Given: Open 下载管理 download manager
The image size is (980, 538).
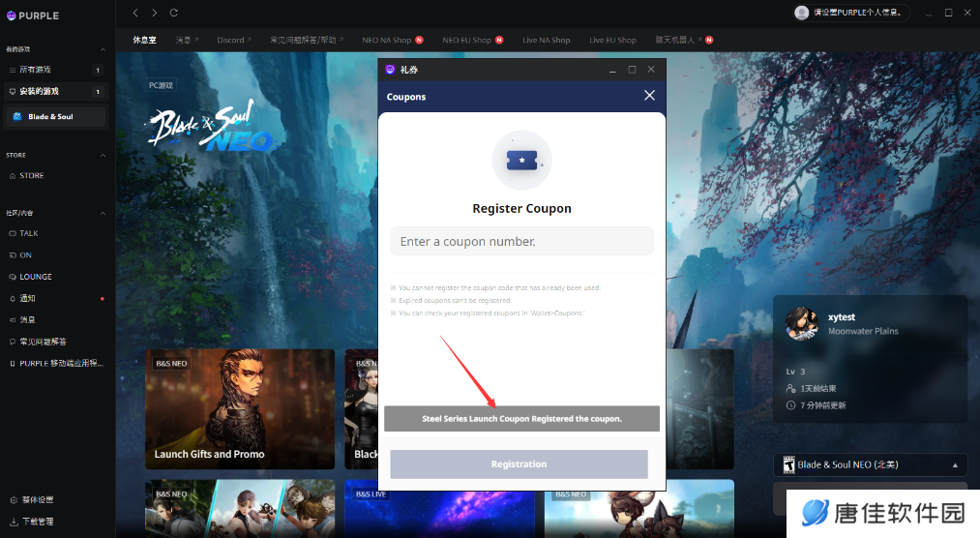Looking at the screenshot, I should [32, 522].
